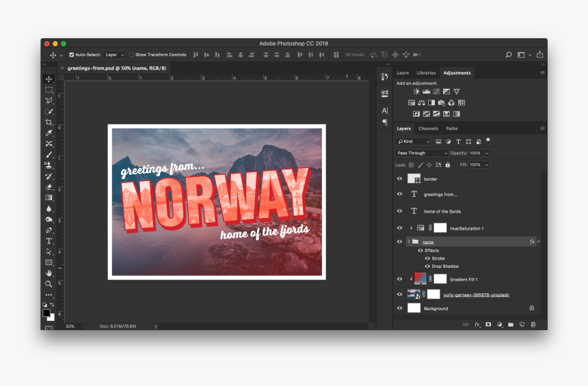
Task: Switch to the Learn tab
Action: 403,72
